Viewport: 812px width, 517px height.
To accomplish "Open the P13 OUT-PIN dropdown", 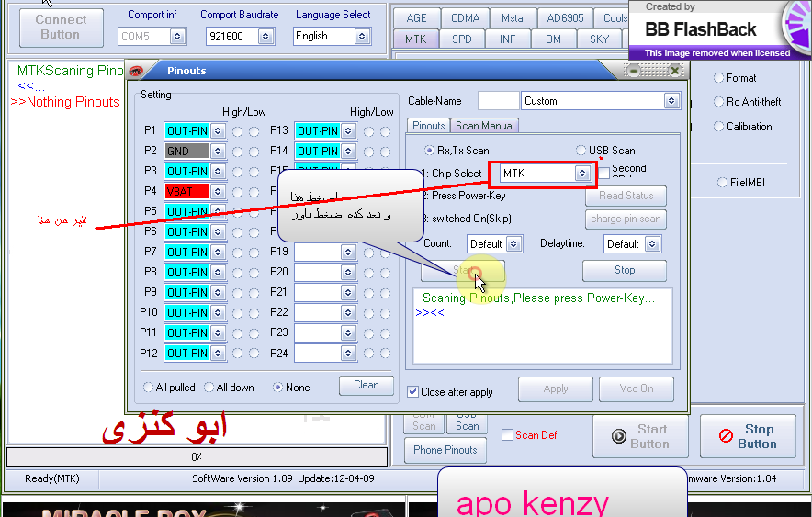I will [348, 131].
